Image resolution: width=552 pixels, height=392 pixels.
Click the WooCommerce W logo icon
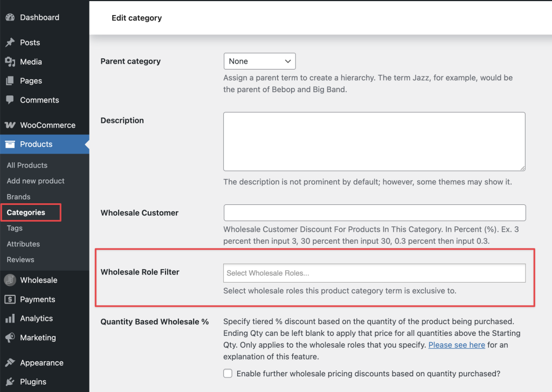[10, 125]
